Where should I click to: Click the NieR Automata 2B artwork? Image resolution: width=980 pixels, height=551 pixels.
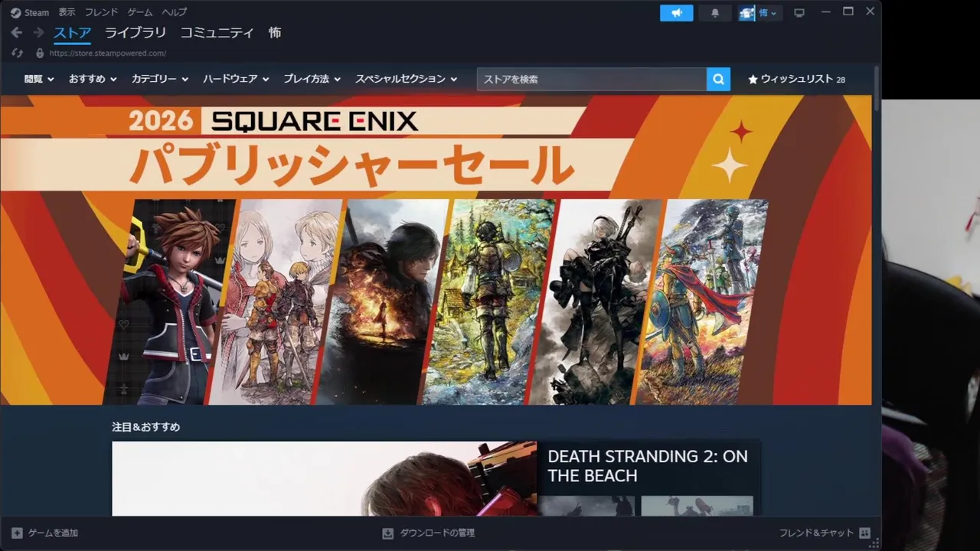click(594, 302)
